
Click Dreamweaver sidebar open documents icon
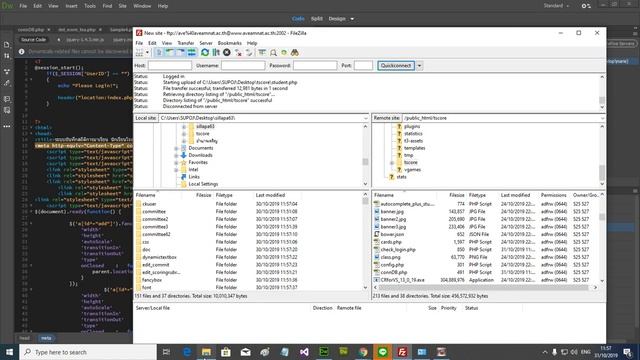7,44
